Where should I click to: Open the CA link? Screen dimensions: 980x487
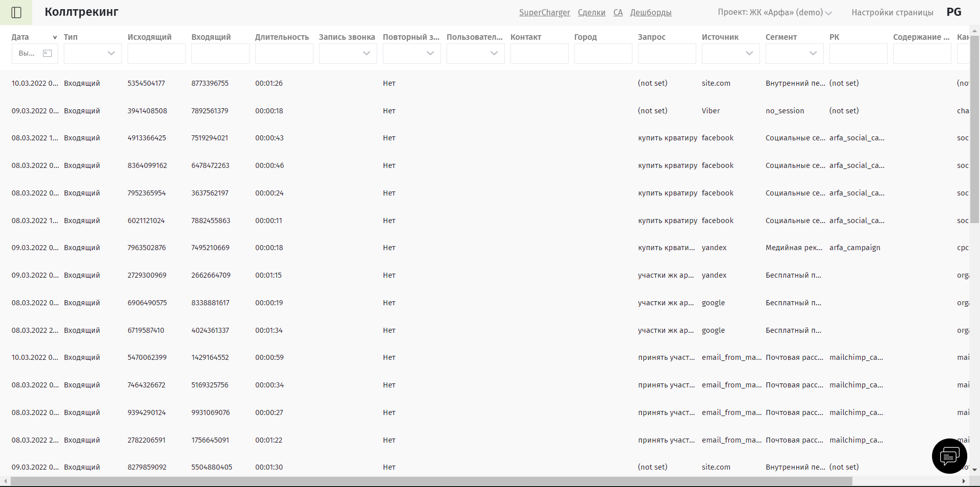pos(618,12)
